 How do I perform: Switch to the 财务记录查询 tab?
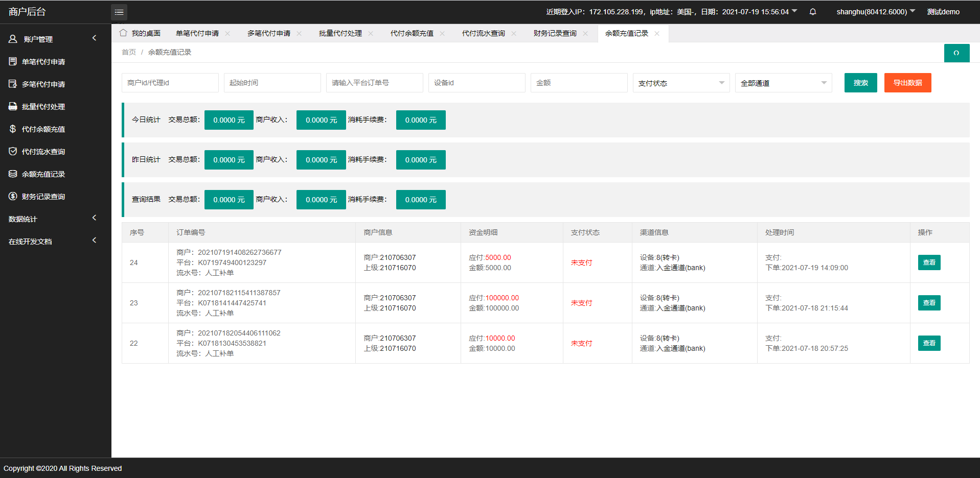(555, 34)
